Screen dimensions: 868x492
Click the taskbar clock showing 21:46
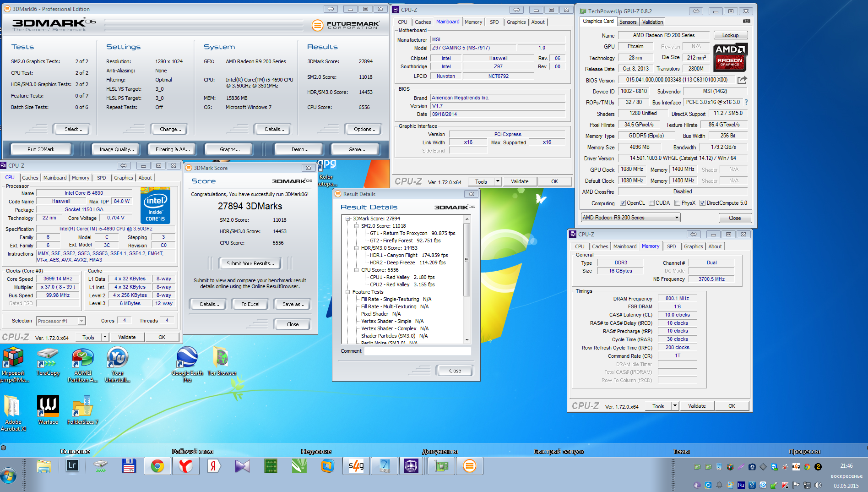click(846, 466)
